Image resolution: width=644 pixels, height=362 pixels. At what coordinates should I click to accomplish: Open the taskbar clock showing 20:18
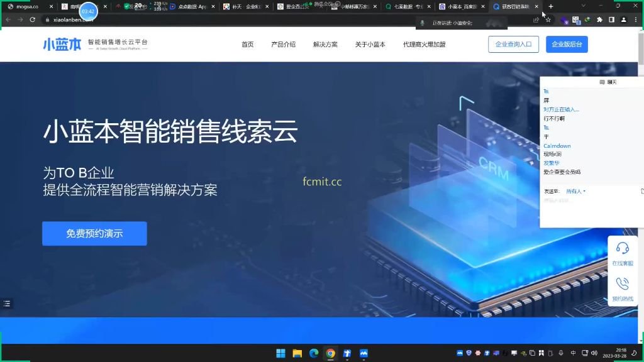pos(614,353)
